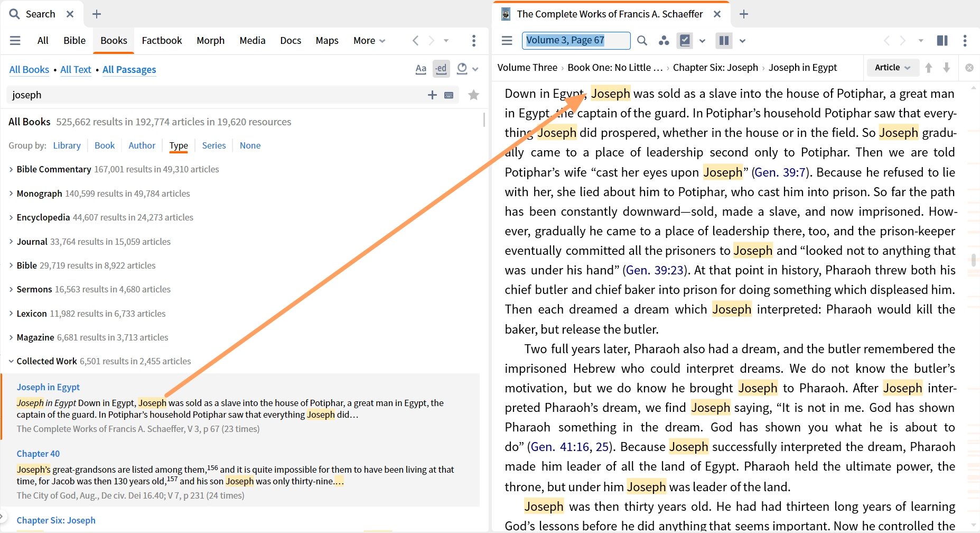980x533 pixels.
Task: Go back in Search panel history
Action: [x=415, y=41]
